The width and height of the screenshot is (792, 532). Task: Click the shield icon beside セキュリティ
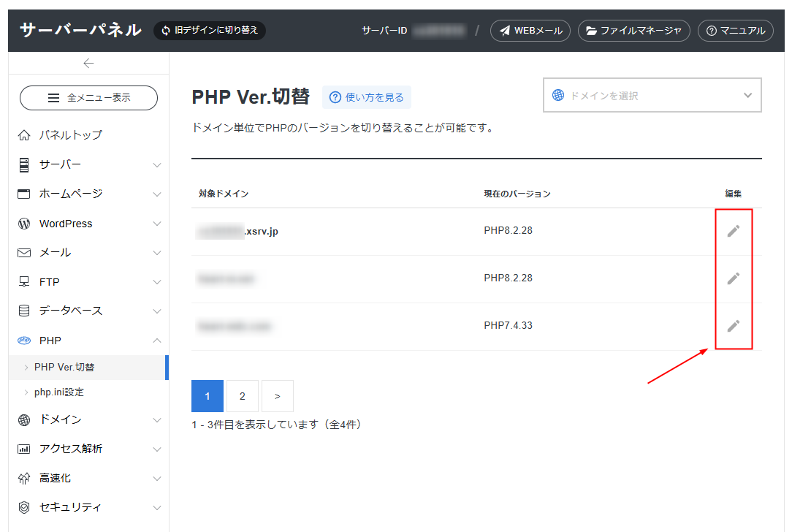pyautogui.click(x=23, y=507)
